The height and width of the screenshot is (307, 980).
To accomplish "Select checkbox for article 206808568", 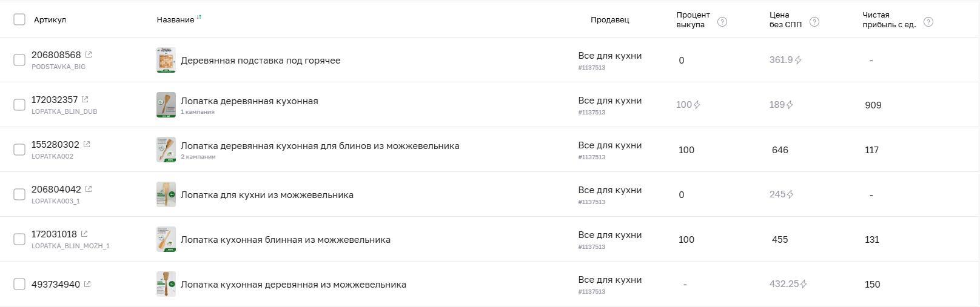I will (x=19, y=60).
